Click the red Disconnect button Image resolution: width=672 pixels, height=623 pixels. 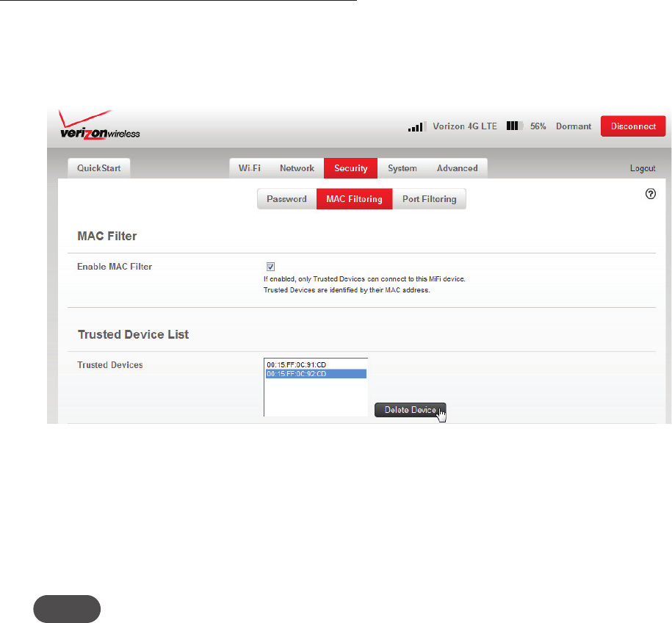[x=633, y=126]
